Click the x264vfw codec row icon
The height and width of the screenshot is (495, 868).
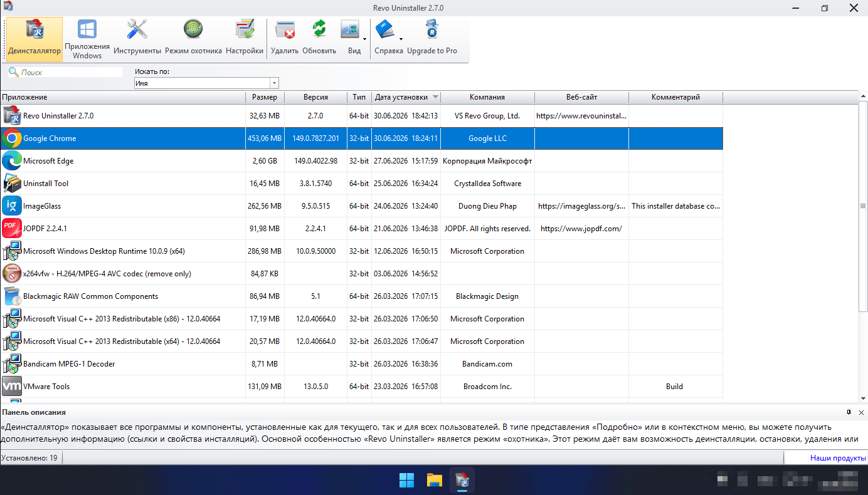click(x=11, y=274)
